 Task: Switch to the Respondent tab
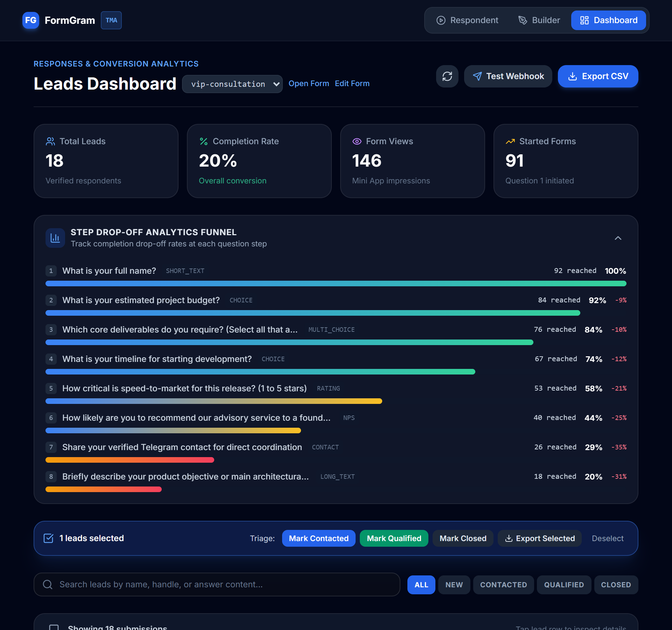tap(467, 20)
